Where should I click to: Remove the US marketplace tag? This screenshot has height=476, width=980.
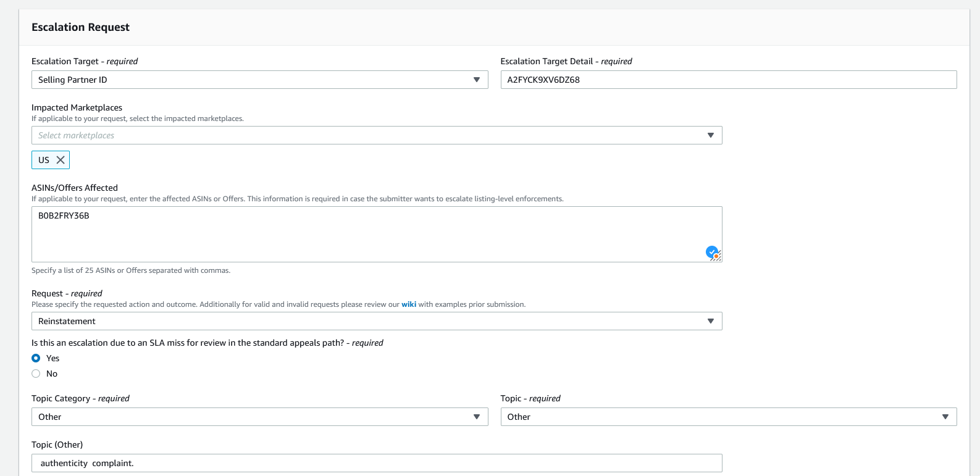coord(61,160)
